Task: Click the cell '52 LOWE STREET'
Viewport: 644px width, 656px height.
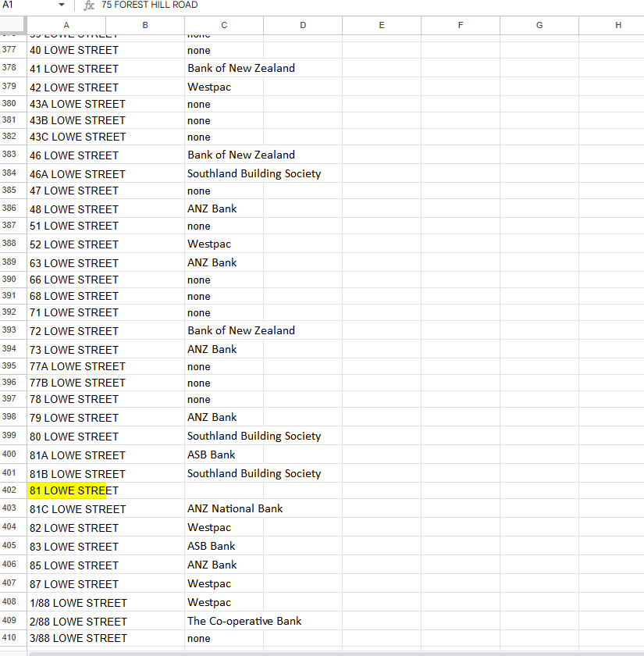Action: click(66, 244)
